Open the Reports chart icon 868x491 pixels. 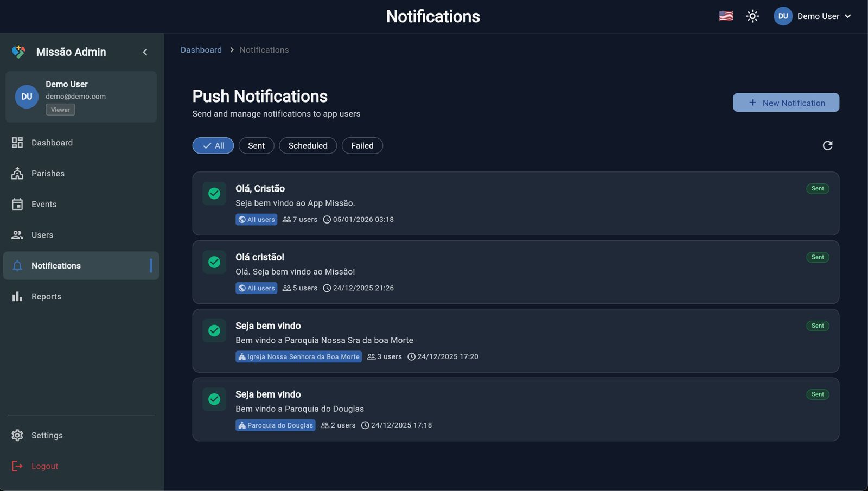17,296
